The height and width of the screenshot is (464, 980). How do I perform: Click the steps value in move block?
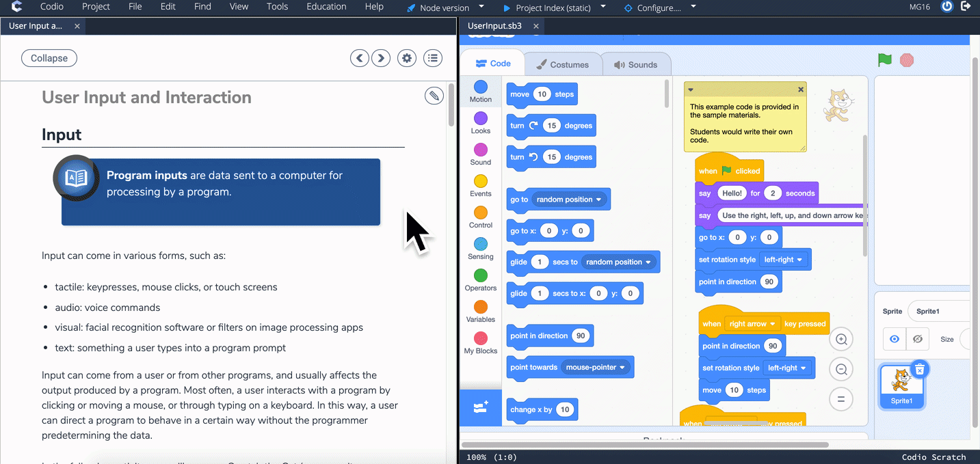[x=542, y=94]
